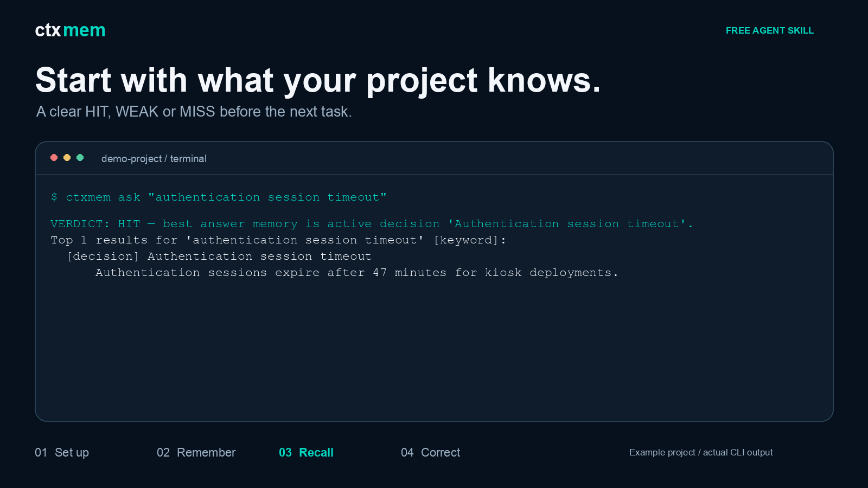The width and height of the screenshot is (868, 488).
Task: Click the 'Example project / actual CLI output' note
Action: [x=701, y=452]
